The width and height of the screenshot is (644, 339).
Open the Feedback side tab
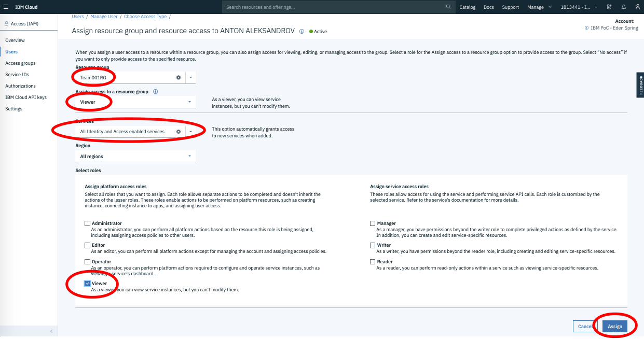(x=640, y=85)
